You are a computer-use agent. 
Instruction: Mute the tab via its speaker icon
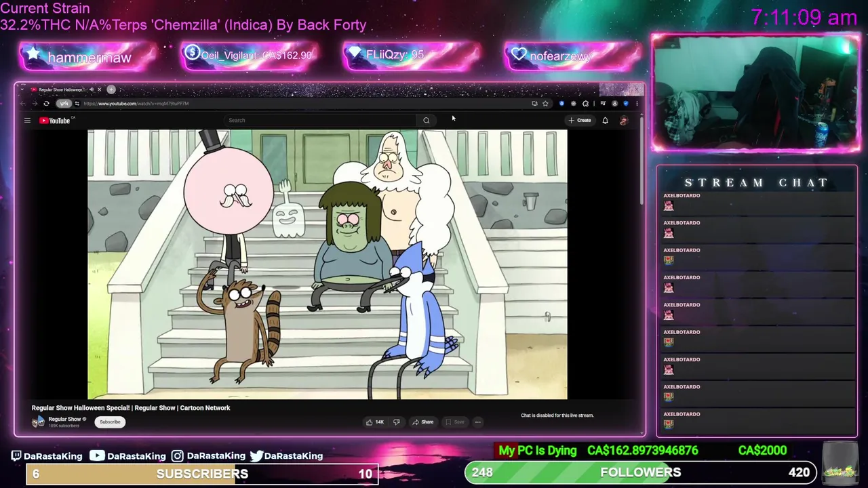pos(92,89)
